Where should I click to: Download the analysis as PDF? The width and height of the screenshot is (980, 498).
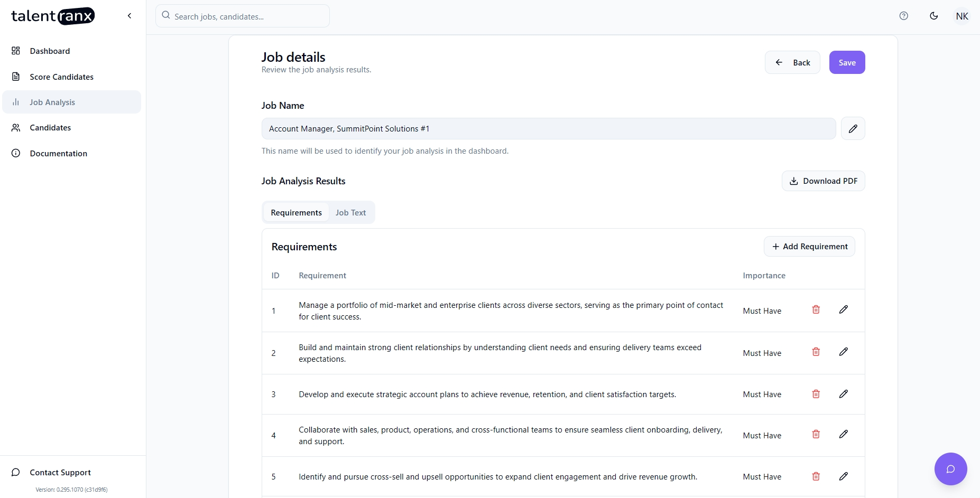click(823, 181)
